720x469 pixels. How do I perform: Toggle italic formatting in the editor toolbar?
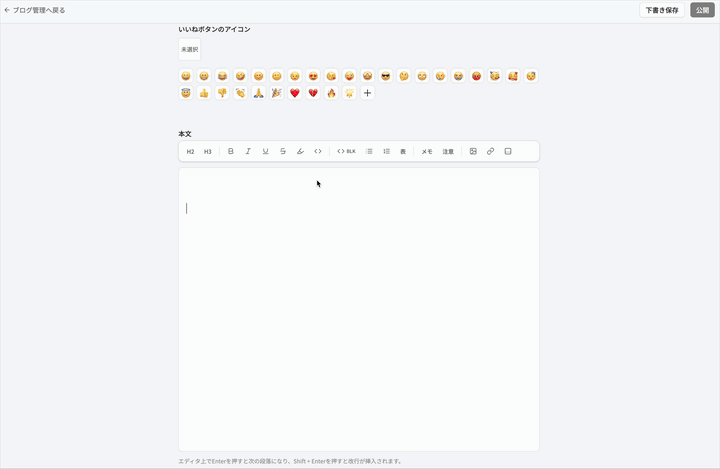click(x=248, y=152)
